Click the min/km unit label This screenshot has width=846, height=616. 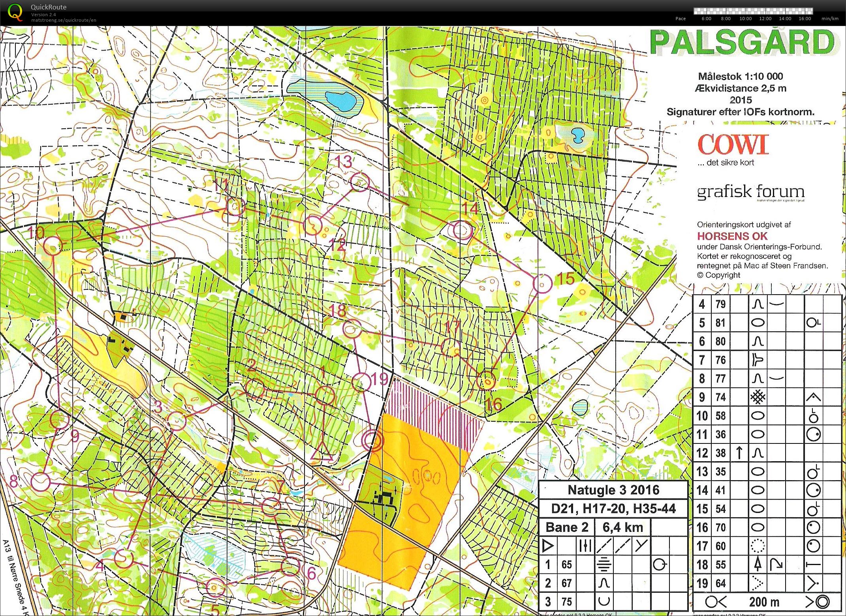tap(830, 19)
